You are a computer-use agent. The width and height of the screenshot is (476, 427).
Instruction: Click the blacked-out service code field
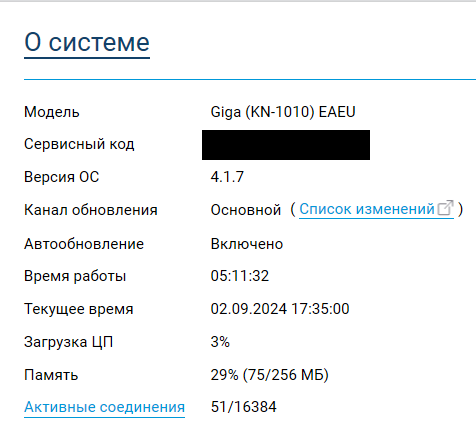[286, 145]
